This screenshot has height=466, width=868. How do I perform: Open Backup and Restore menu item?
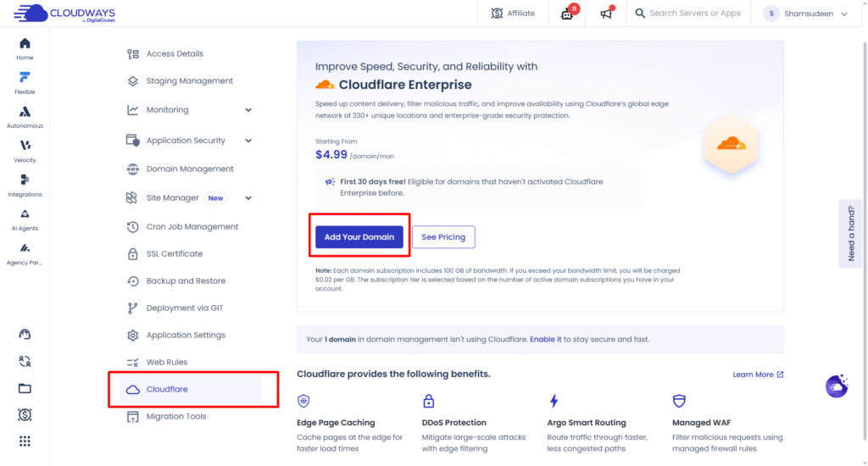186,281
